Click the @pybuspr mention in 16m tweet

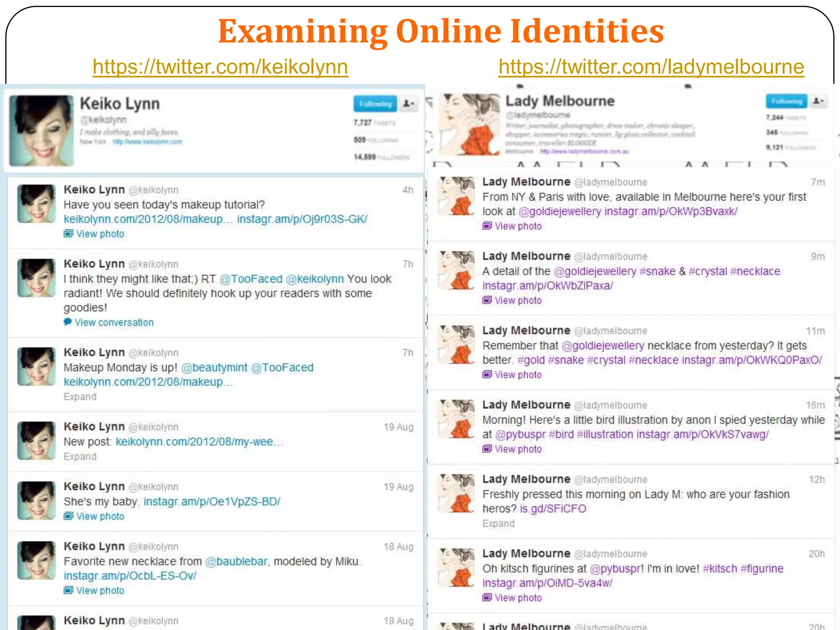coord(520,434)
